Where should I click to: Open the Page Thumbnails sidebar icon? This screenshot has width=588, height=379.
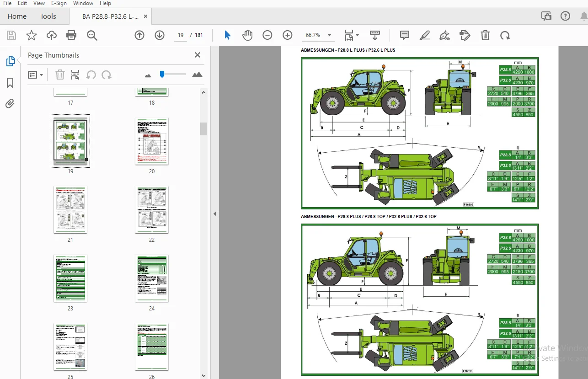click(10, 61)
